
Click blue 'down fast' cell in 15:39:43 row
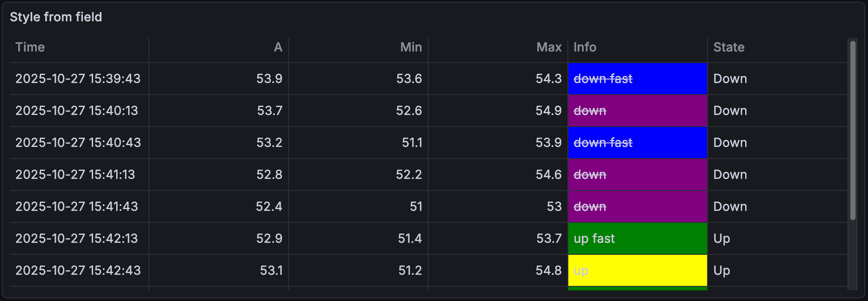pyautogui.click(x=637, y=79)
